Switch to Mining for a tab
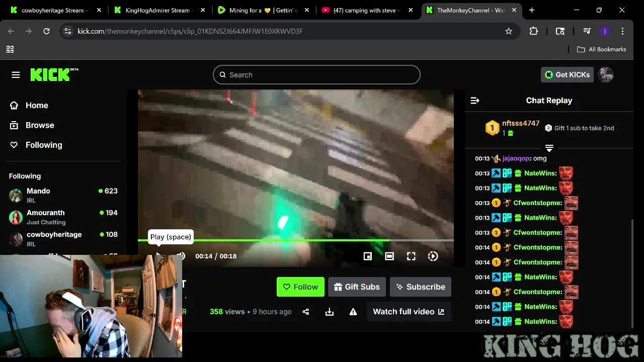The height and width of the screenshot is (362, 644). point(263,10)
